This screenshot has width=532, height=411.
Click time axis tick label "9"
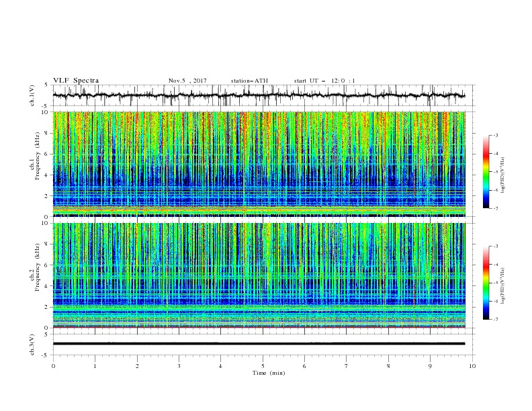point(430,366)
